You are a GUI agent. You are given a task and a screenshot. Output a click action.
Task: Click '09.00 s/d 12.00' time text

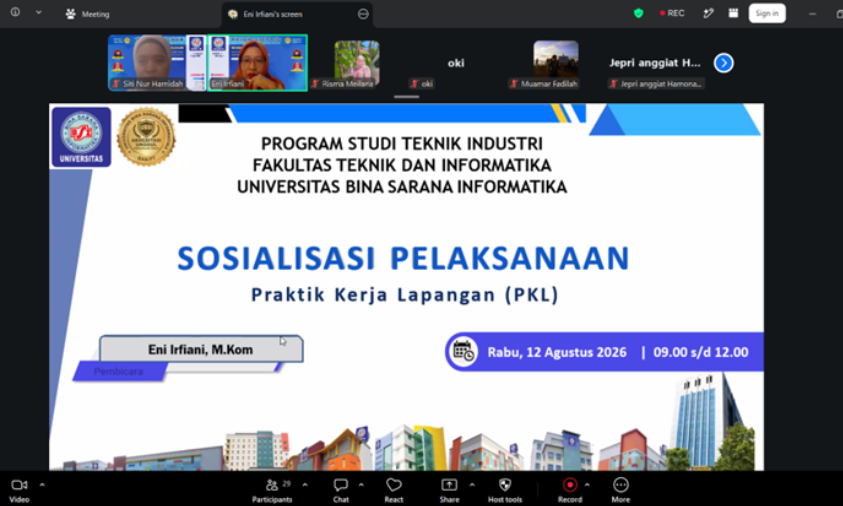point(701,352)
